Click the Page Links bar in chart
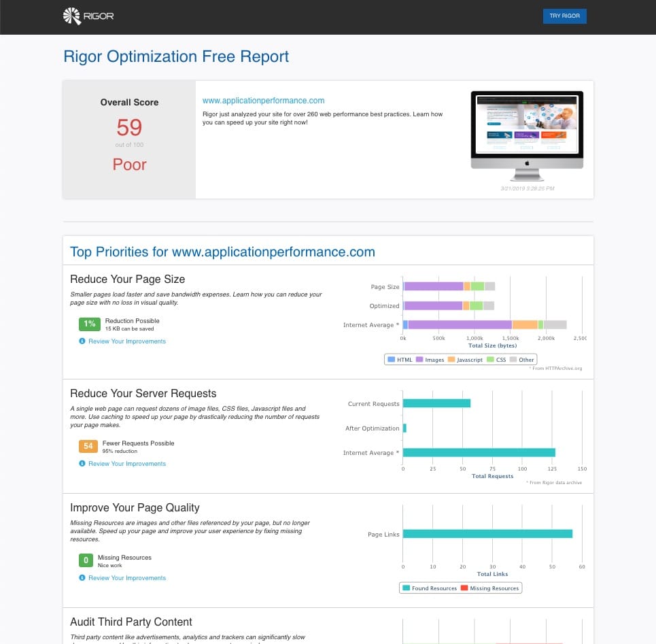 487,534
